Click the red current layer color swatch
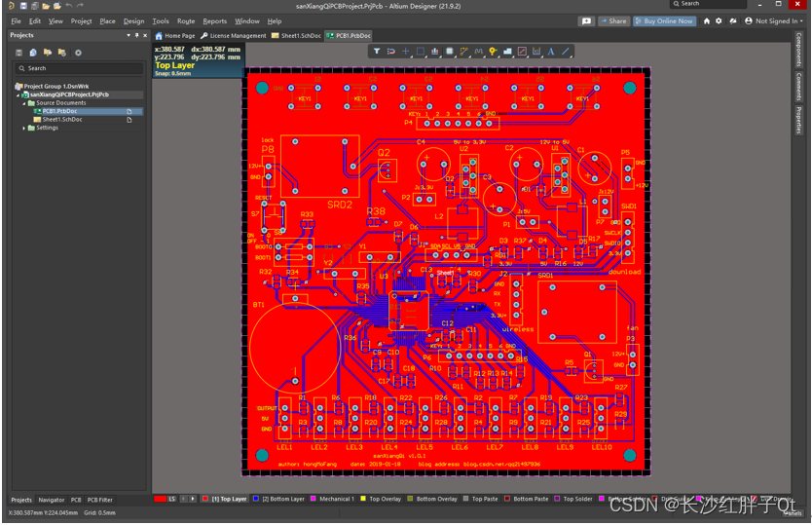The width and height of the screenshot is (812, 525). (160, 499)
